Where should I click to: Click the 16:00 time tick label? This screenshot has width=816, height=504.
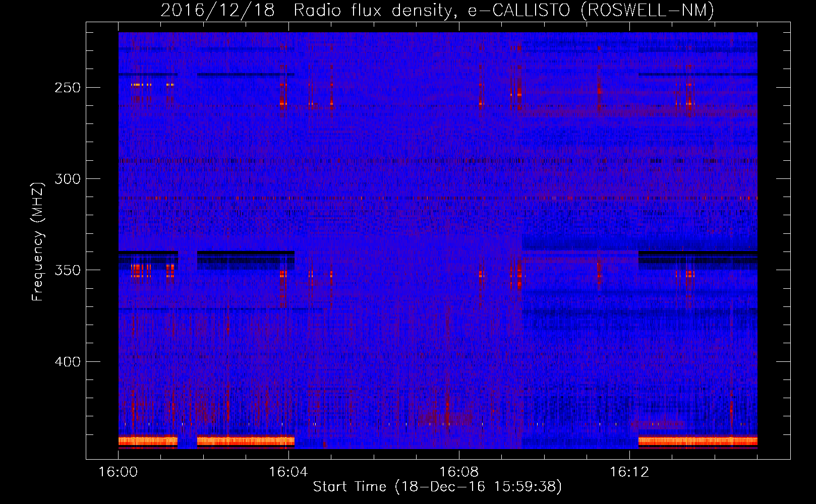tap(118, 472)
